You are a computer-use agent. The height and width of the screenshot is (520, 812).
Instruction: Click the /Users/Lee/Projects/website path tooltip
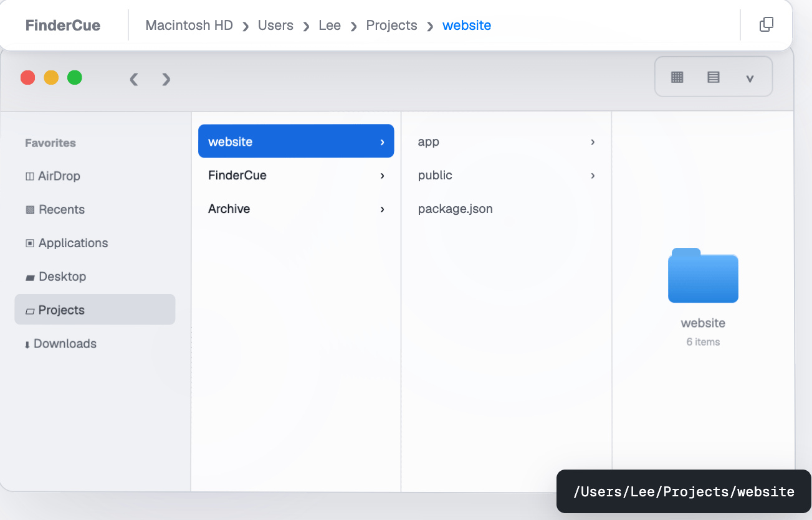(684, 491)
